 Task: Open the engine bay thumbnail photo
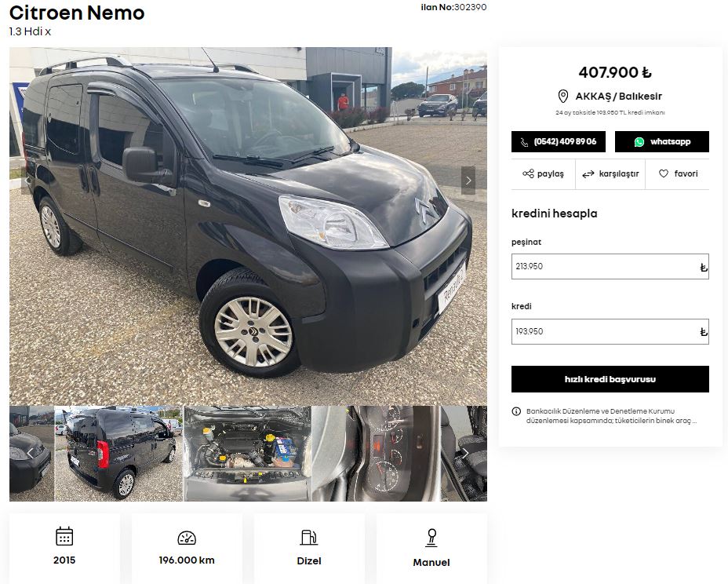247,454
